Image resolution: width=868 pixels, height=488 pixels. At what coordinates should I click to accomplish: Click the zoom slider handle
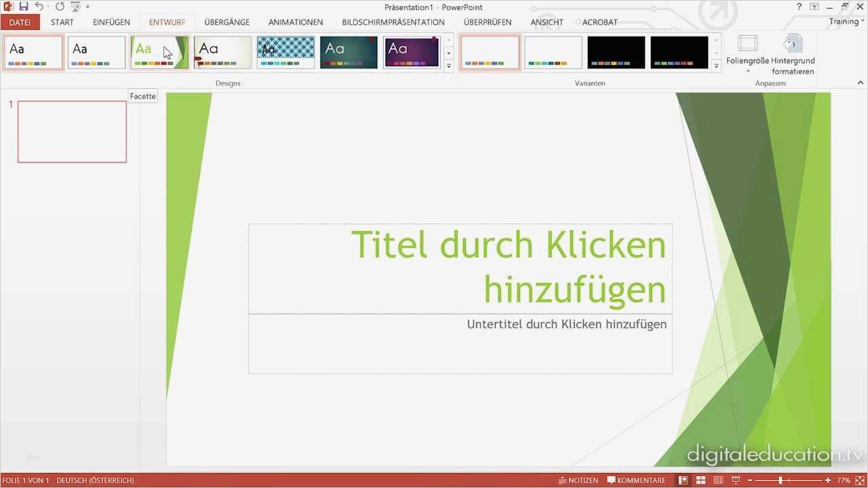pyautogui.click(x=781, y=481)
